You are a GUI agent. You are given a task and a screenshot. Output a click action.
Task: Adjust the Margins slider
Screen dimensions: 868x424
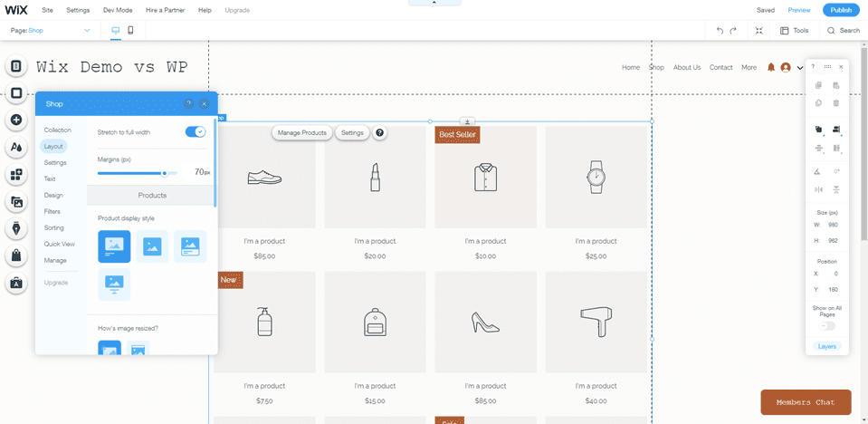[x=138, y=173]
